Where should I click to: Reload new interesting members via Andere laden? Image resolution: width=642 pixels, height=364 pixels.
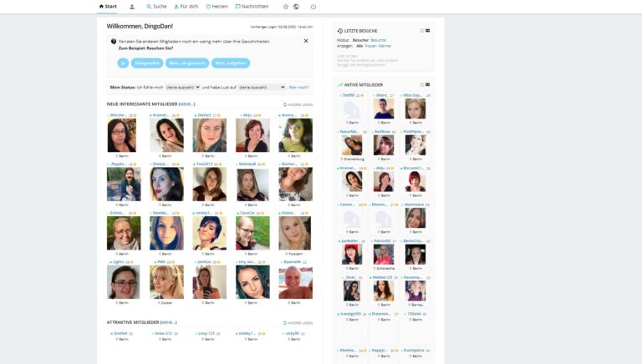tap(298, 104)
